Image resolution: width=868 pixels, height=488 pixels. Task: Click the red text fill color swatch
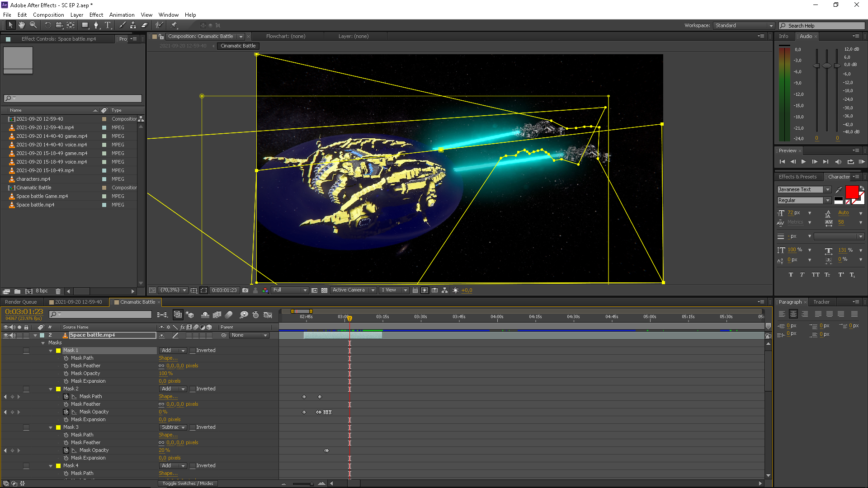coord(852,192)
